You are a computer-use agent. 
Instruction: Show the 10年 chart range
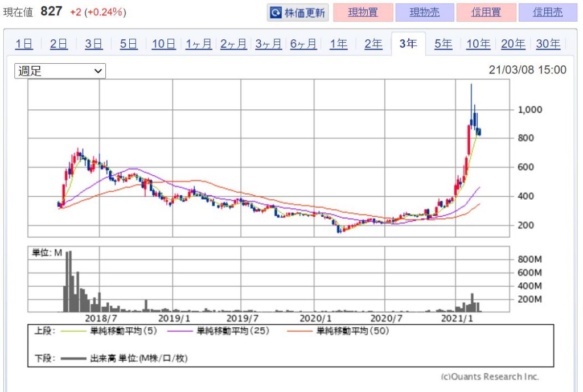click(478, 44)
